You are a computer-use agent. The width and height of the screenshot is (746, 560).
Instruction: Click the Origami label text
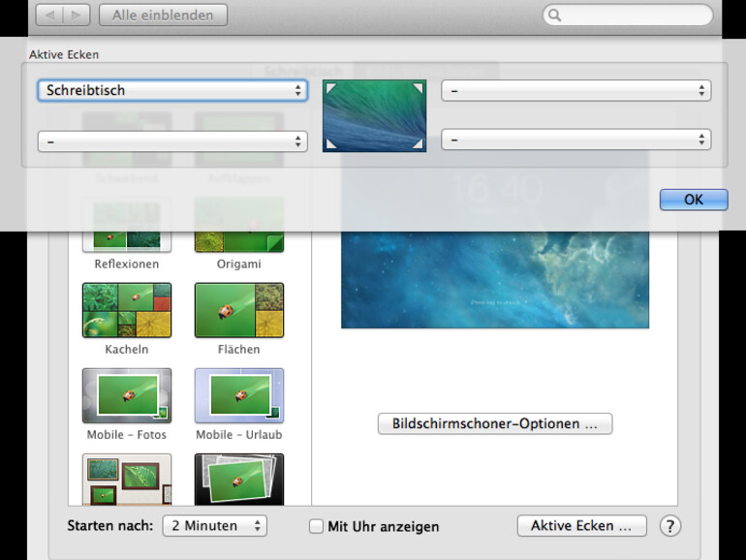239,264
